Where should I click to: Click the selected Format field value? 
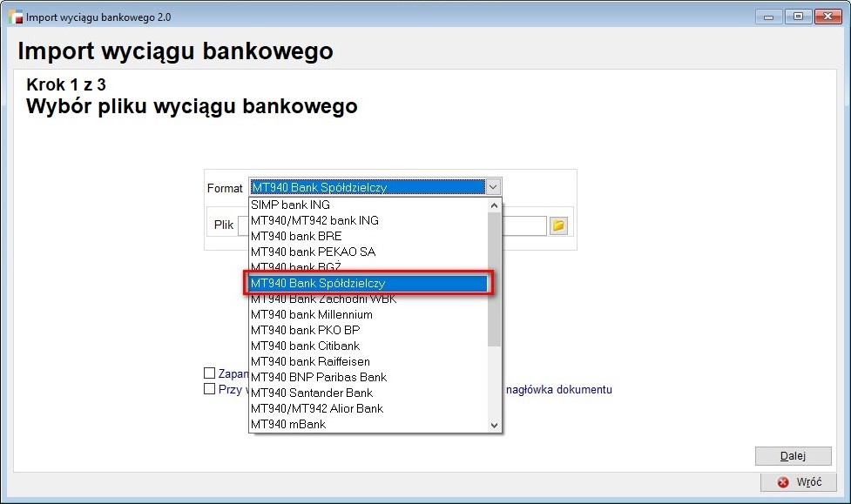pyautogui.click(x=368, y=187)
